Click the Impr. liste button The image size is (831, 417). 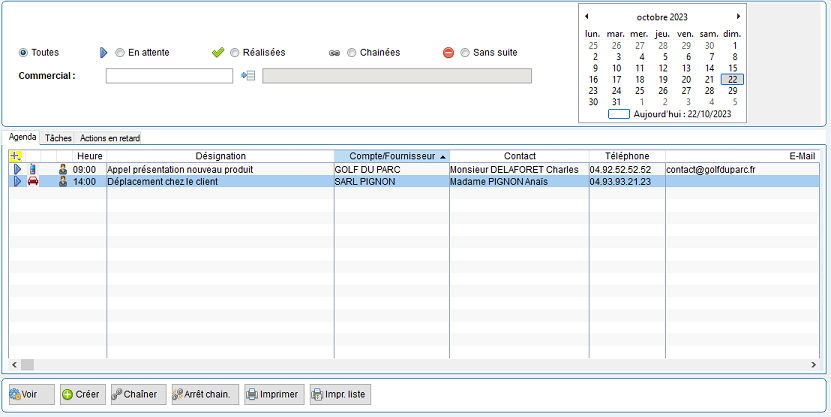(x=339, y=395)
